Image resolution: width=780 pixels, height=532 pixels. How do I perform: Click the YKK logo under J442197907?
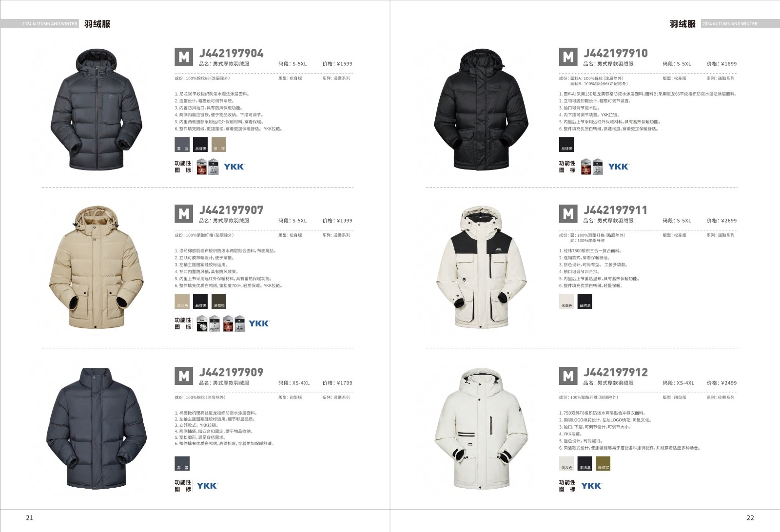[x=259, y=323]
